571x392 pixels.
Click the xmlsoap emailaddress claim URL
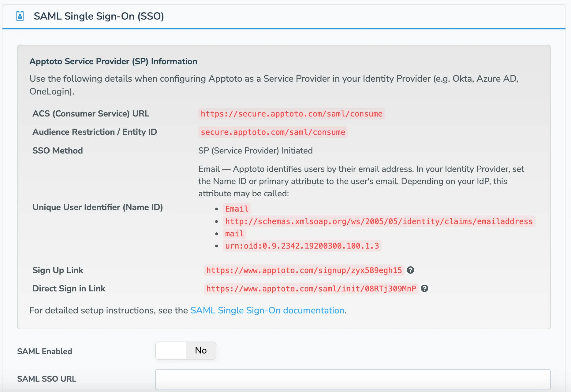[379, 221]
